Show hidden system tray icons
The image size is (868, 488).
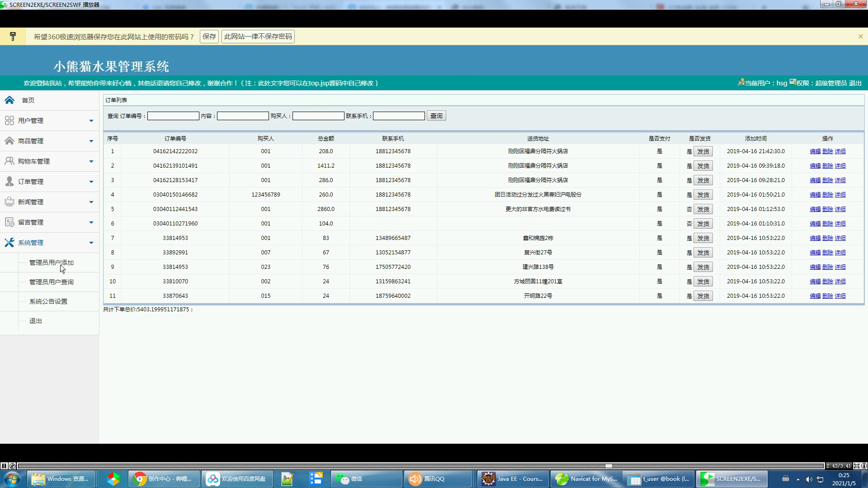coord(798,479)
